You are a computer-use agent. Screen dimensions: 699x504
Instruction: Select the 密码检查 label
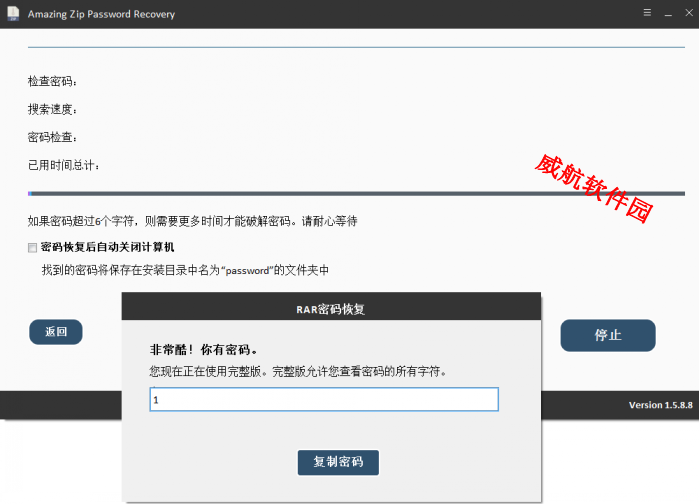click(52, 137)
